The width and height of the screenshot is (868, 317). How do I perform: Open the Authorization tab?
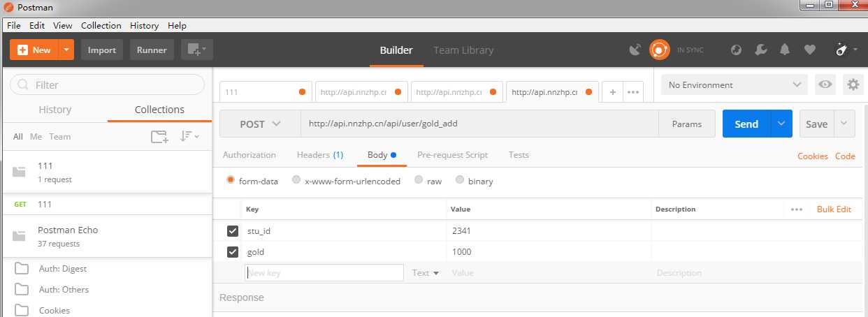pyautogui.click(x=249, y=155)
